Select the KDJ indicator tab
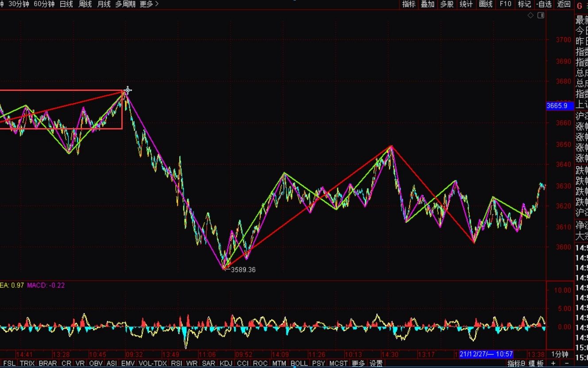Image resolution: width=588 pixels, height=368 pixels. [x=226, y=364]
